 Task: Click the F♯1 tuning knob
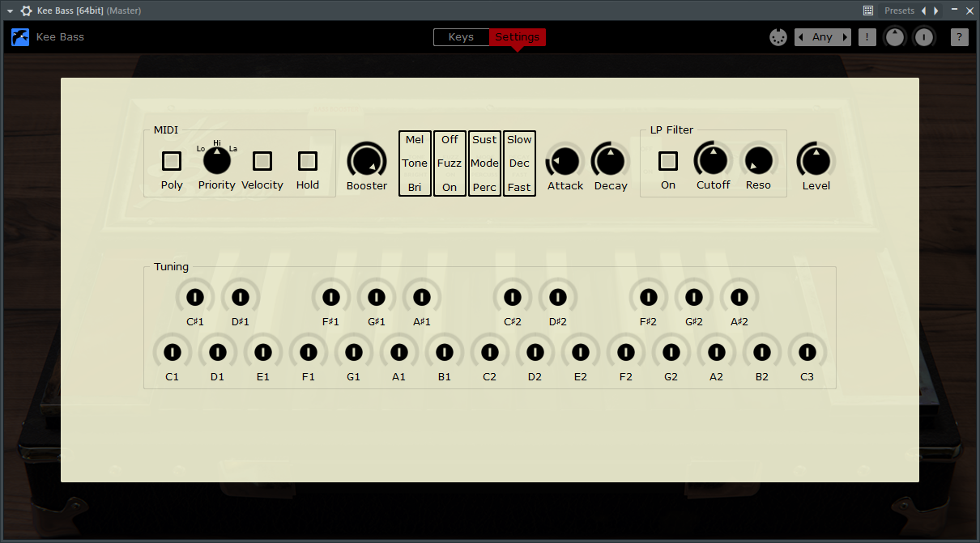click(330, 297)
